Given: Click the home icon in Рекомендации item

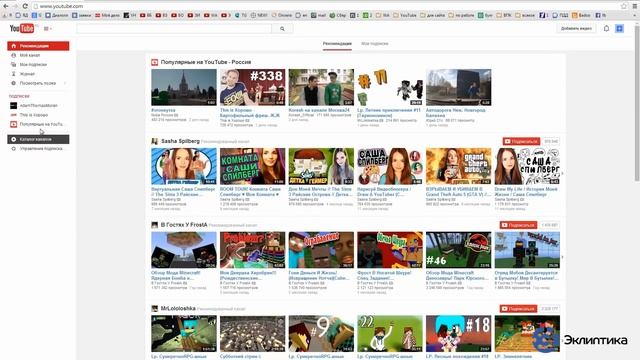Looking at the screenshot, I should (13, 46).
